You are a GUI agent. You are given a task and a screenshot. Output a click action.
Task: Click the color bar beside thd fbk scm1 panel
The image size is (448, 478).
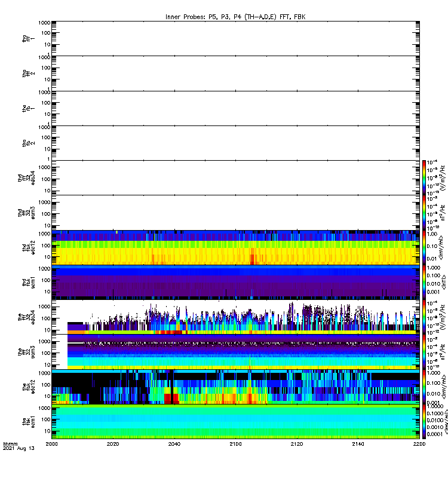pyautogui.click(x=424, y=282)
